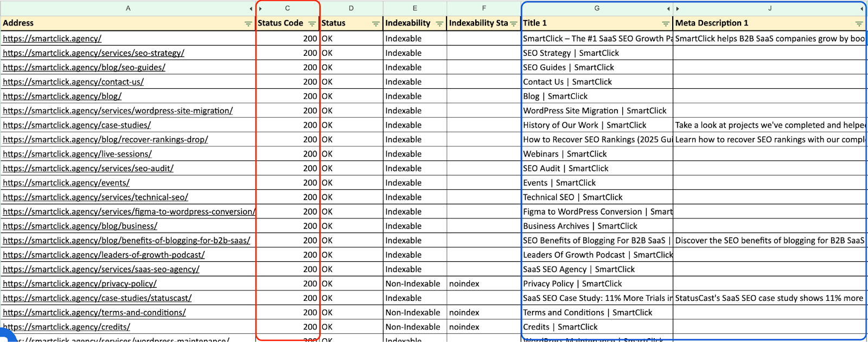Select column A header
Screen dimensions: 868x342
pos(128,8)
